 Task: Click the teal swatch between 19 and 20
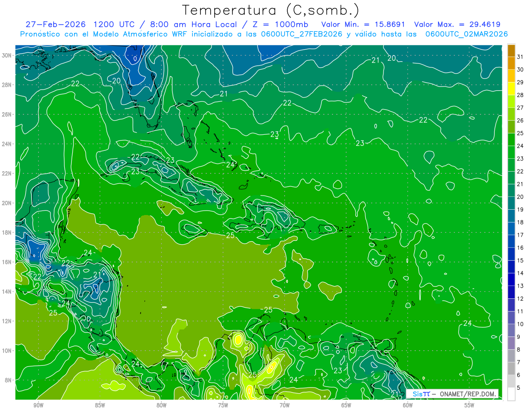point(511,204)
